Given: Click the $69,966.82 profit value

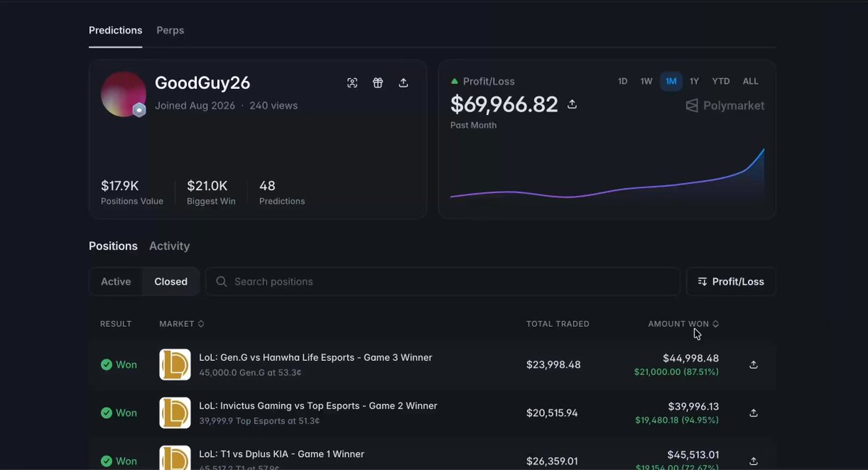Looking at the screenshot, I should tap(504, 104).
